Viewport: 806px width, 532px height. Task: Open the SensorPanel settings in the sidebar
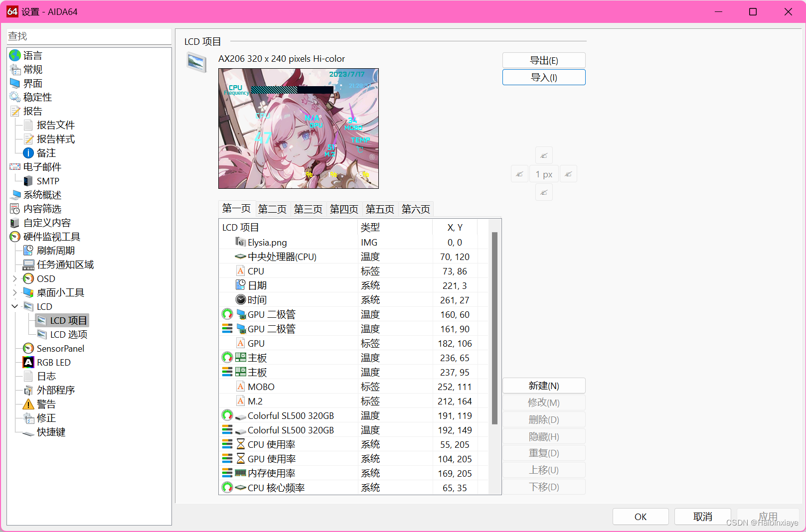tap(59, 348)
